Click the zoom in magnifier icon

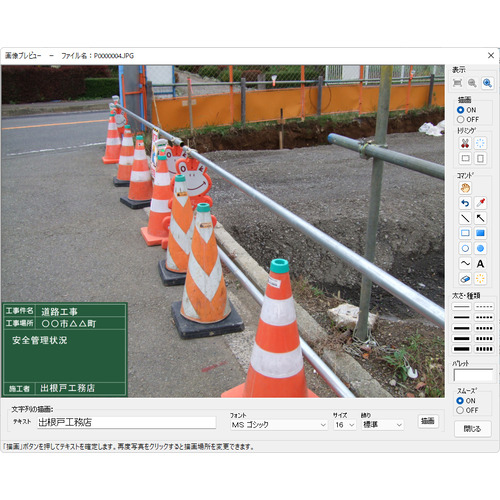[487, 83]
